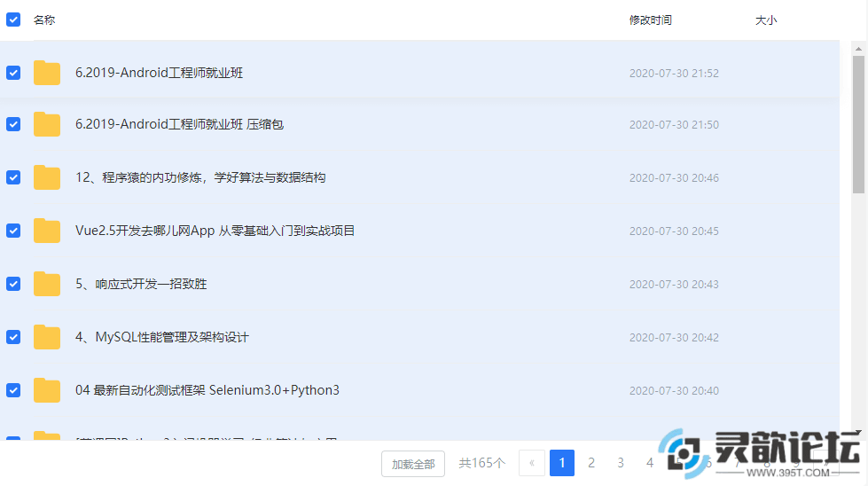This screenshot has height=486, width=868.
Task: Uncheck the Vue2.5开发去哪儿网App row checkbox
Action: pos(13,231)
